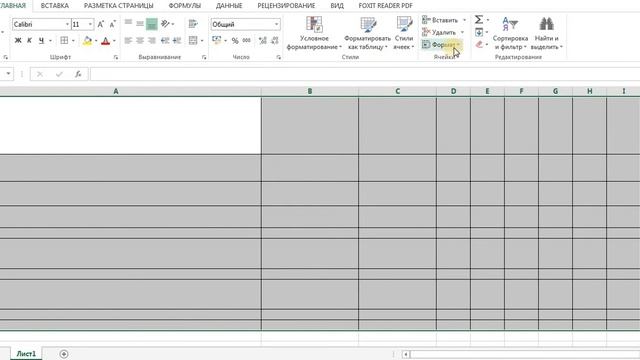Toggle bold (Ж) formatting
The width and height of the screenshot is (640, 360).
18,40
